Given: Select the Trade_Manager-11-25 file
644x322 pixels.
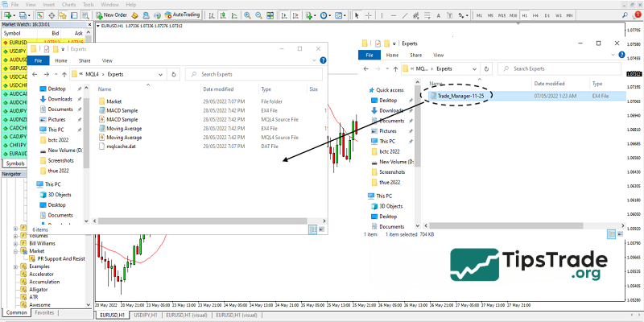Looking at the screenshot, I should (x=459, y=95).
